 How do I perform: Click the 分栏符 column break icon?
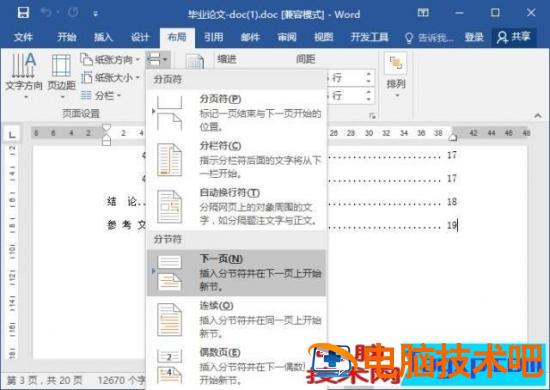tap(169, 160)
